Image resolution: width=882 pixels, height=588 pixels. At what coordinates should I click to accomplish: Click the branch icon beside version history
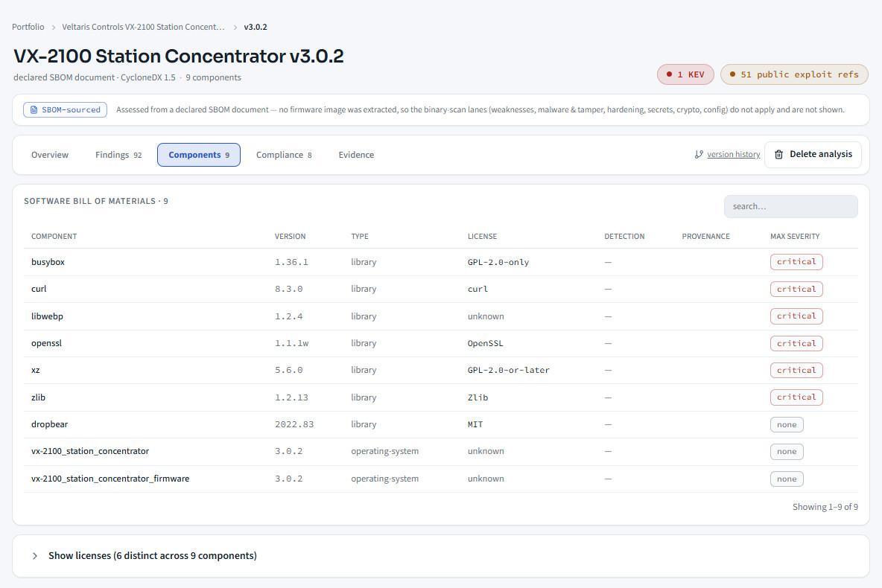[699, 155]
